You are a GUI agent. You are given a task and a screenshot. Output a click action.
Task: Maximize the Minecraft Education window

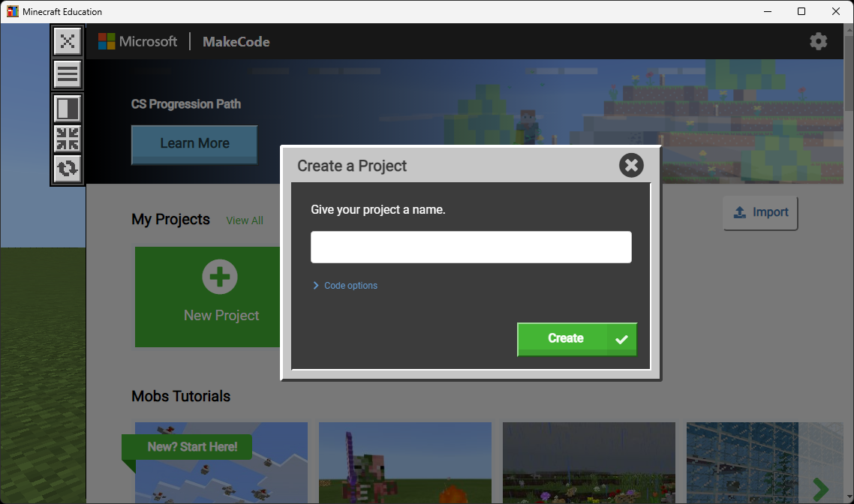(801, 11)
